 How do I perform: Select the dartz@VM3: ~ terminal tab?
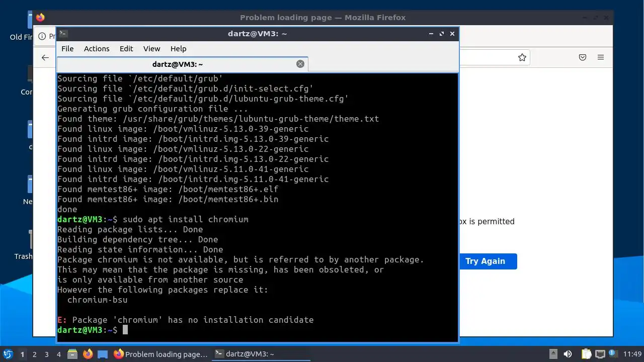pyautogui.click(x=182, y=64)
